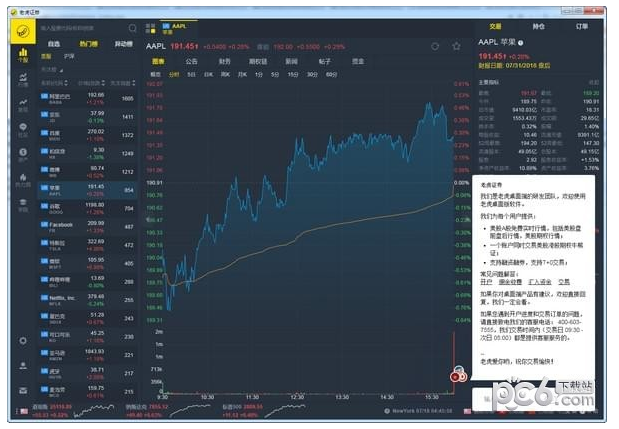Open the graduation-cap academy sidebar icon
Viewport: 619px width, 429px height.
(23, 205)
